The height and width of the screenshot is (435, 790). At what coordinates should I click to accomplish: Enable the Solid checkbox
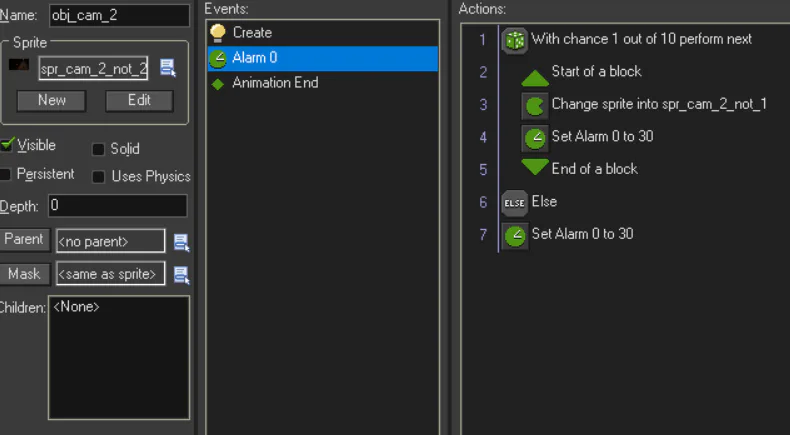98,150
